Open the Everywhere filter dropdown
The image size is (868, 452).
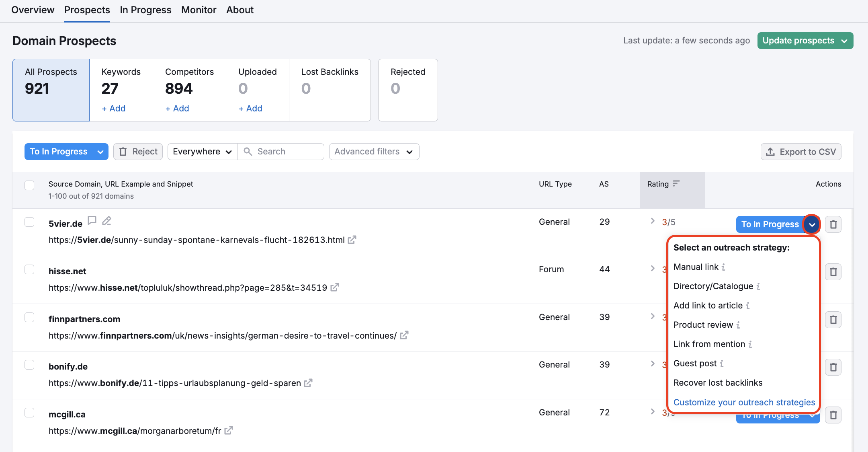(x=202, y=152)
